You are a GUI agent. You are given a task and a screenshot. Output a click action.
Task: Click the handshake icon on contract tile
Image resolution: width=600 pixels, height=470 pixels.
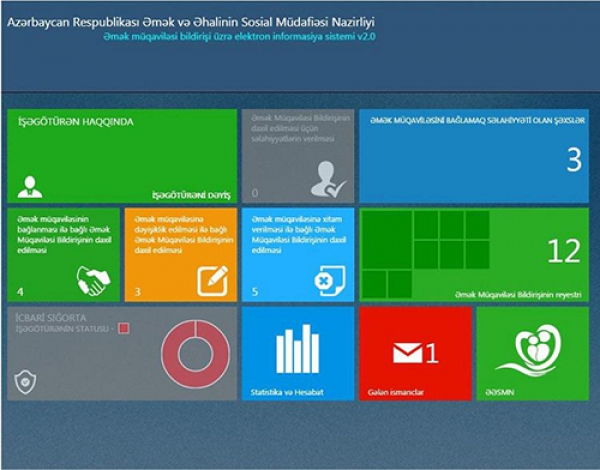(x=93, y=280)
